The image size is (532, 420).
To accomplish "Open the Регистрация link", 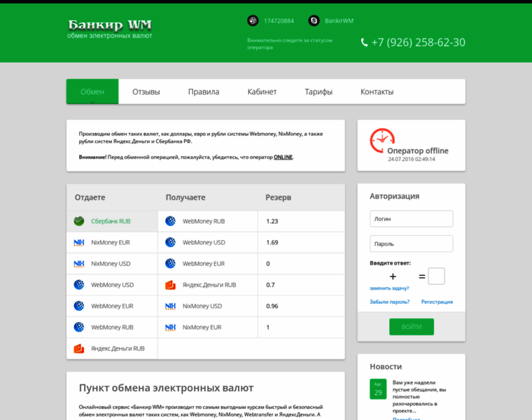I will (437, 302).
